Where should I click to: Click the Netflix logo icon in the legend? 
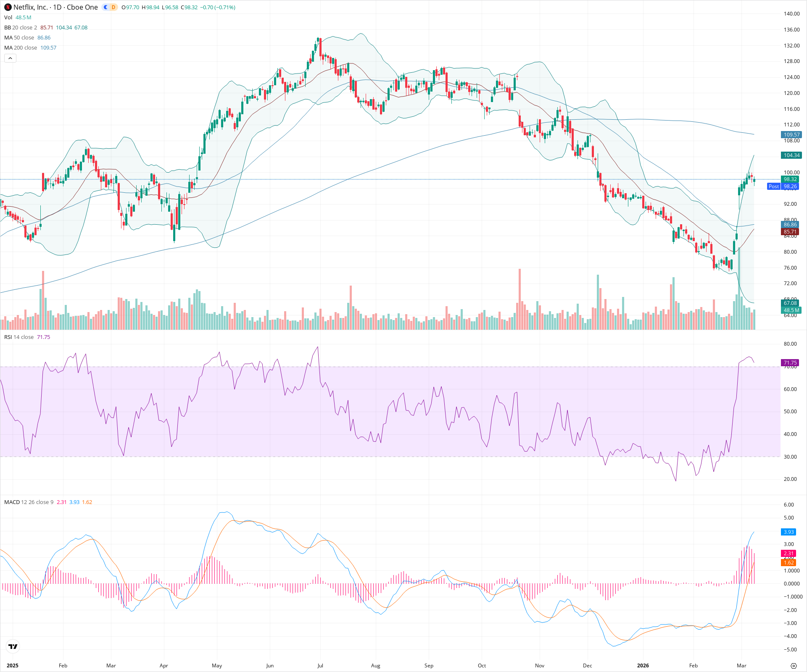[8, 7]
